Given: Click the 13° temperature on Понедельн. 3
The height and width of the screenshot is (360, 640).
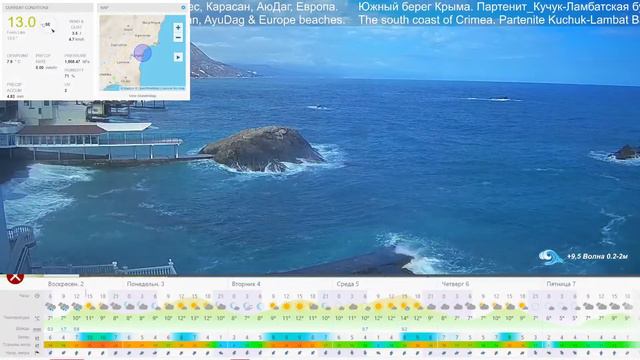Looking at the screenshot, I should coord(194,318).
